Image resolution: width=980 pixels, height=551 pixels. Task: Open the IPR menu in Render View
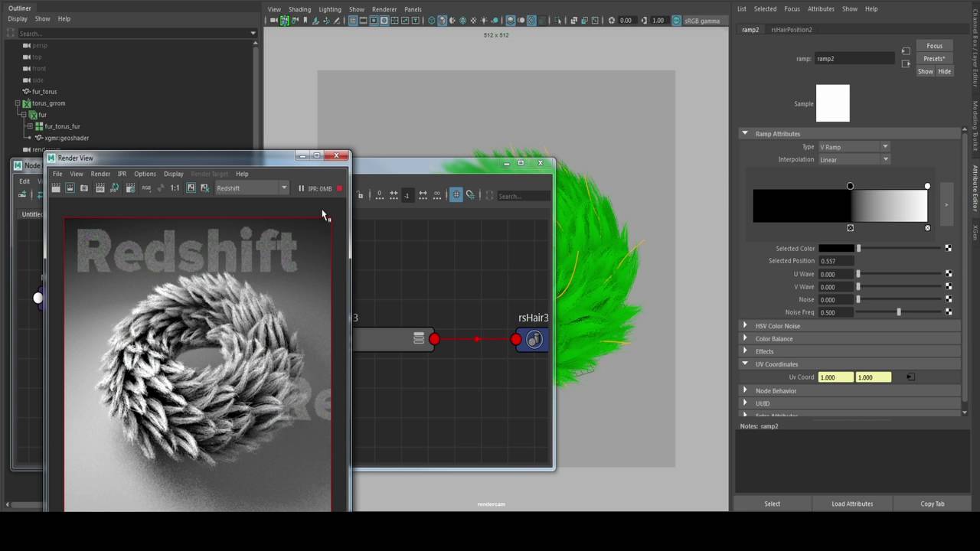(122, 174)
